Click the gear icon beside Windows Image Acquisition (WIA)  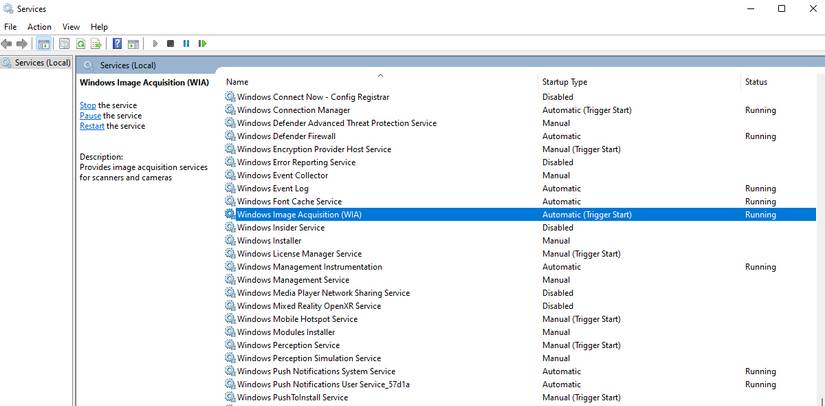pos(230,215)
